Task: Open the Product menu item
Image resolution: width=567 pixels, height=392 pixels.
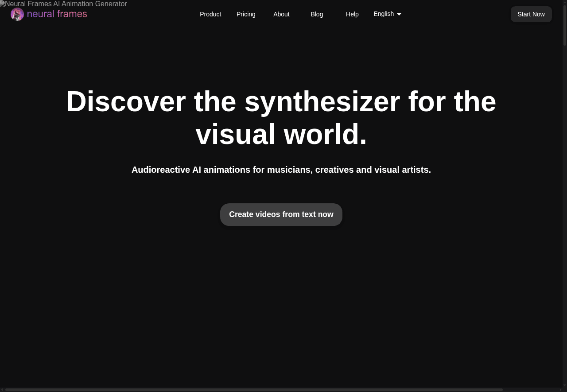Action: pos(210,14)
